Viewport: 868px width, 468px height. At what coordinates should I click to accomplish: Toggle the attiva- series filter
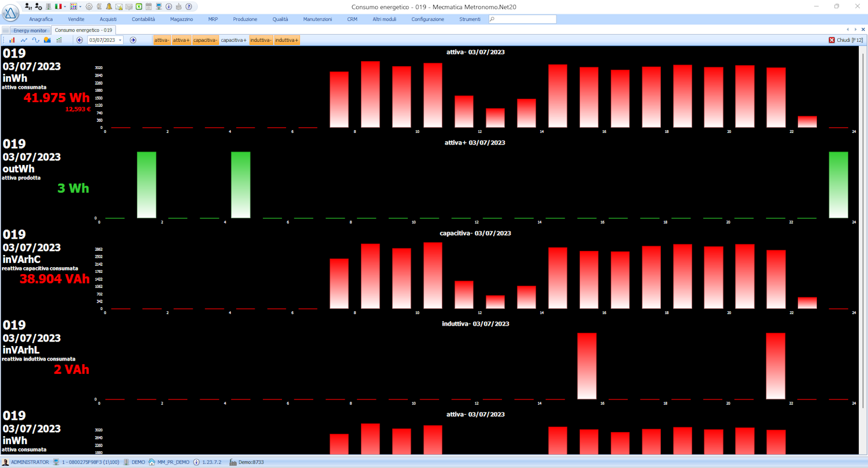[162, 40]
